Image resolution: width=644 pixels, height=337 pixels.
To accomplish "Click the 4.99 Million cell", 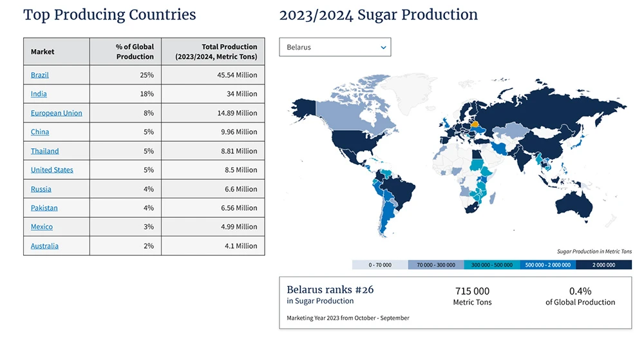I will coord(213,226).
